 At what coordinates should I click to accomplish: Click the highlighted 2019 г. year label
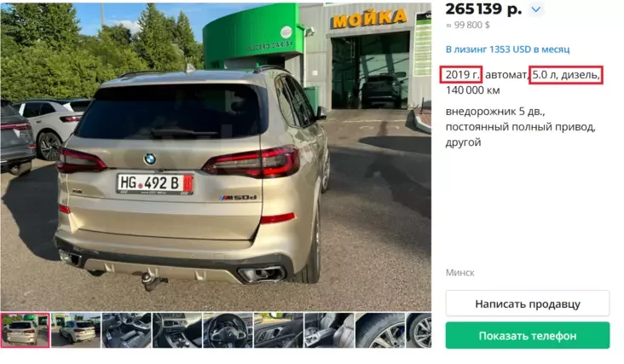(461, 74)
